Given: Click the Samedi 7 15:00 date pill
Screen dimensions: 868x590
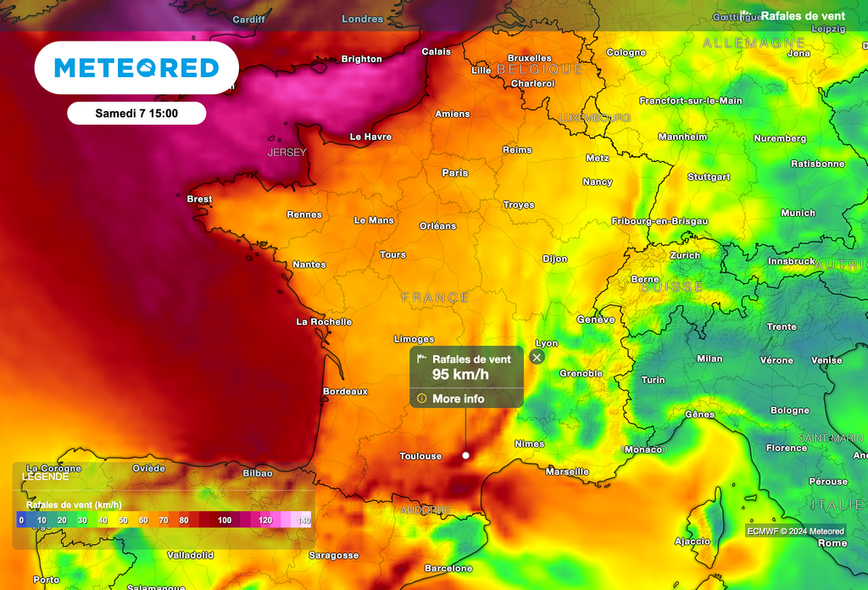Looking at the screenshot, I should (x=136, y=113).
